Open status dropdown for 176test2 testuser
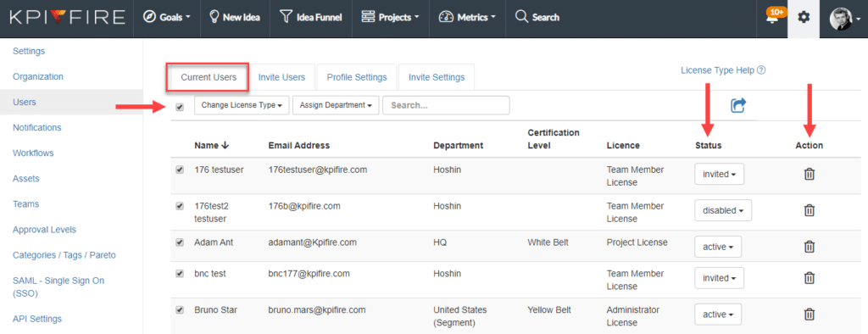Screen dimensions: 868x334 click(723, 210)
